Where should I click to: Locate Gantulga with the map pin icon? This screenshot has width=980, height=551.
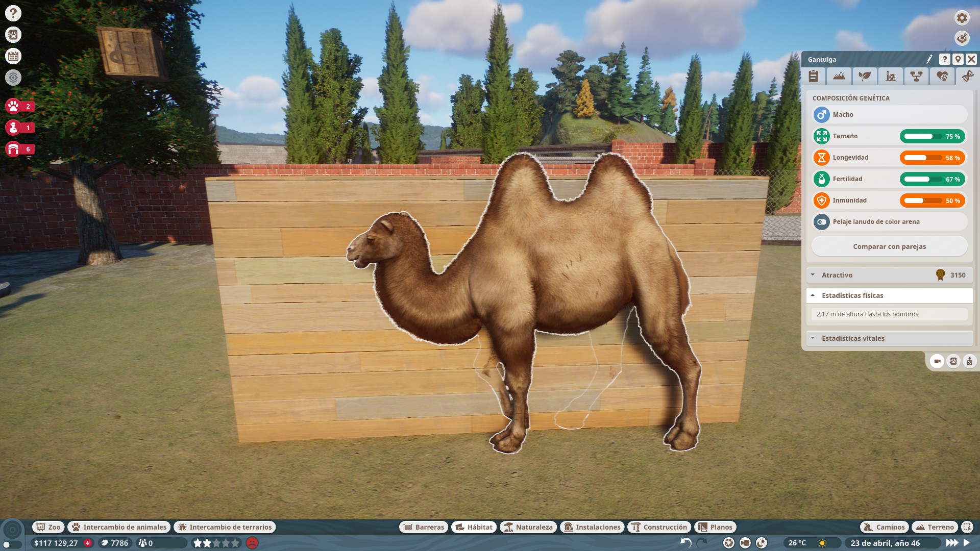(958, 59)
